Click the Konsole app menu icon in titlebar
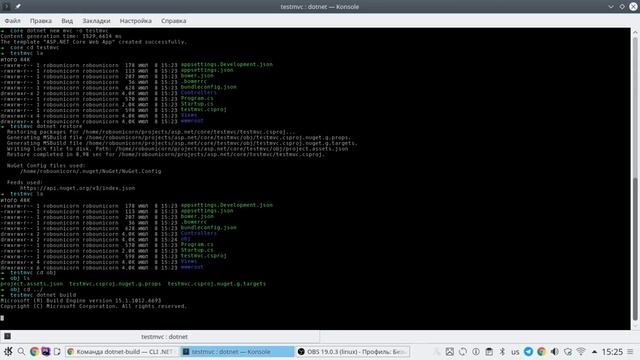This screenshot has height=360, width=640. (x=6, y=7)
